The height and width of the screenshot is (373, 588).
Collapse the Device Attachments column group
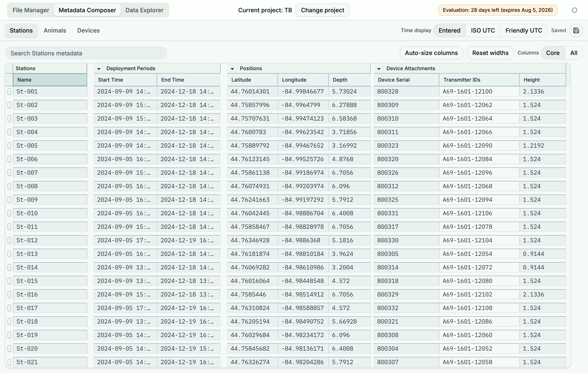pos(379,69)
